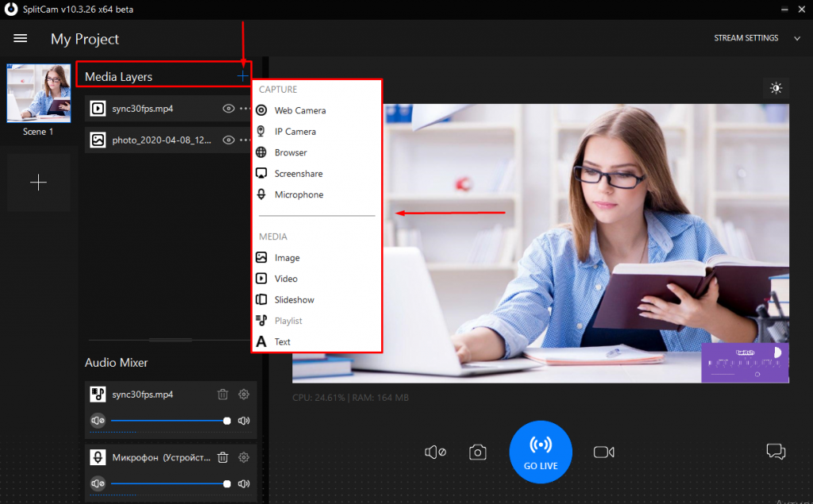Set Микрофон volume to maximum speaker icon
This screenshot has height=504, width=813.
pyautogui.click(x=244, y=484)
